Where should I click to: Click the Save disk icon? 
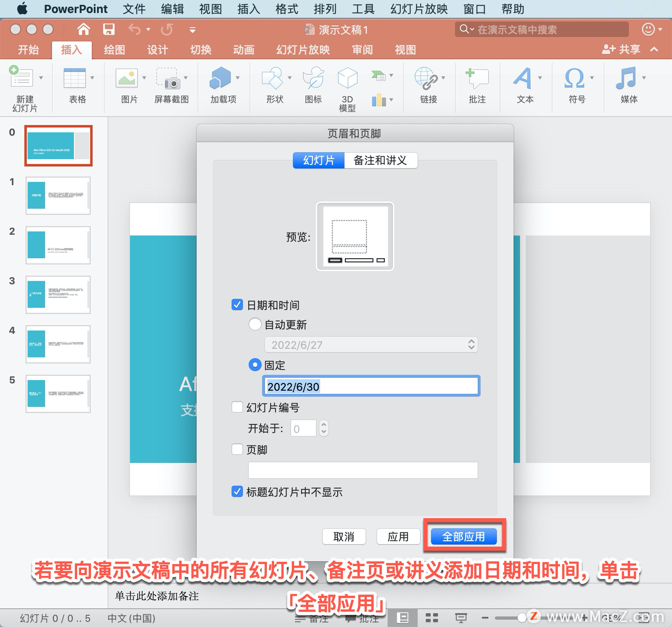(x=108, y=29)
